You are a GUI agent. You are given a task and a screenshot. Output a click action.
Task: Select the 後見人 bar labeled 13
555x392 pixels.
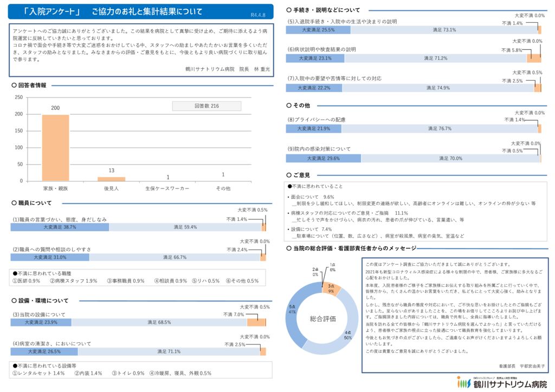112,179
